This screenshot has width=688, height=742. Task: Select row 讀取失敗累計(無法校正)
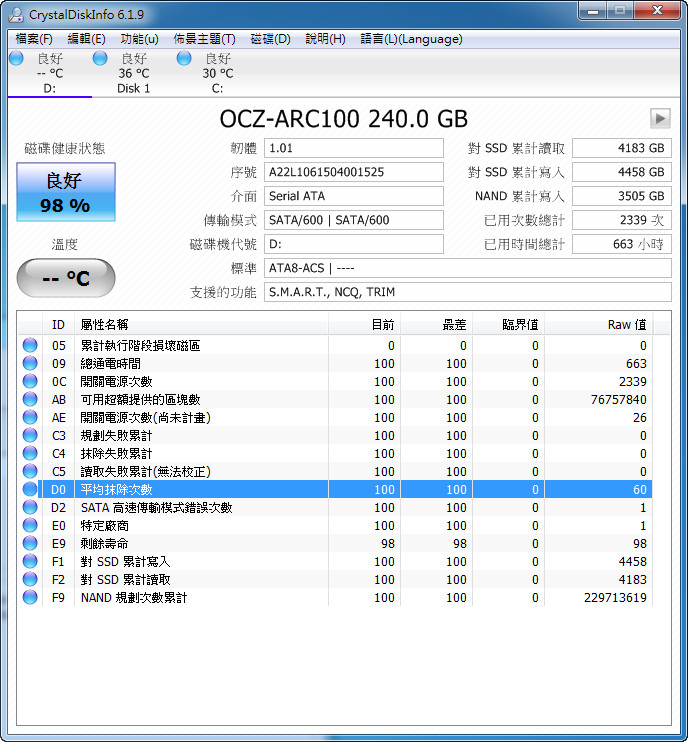(335, 471)
